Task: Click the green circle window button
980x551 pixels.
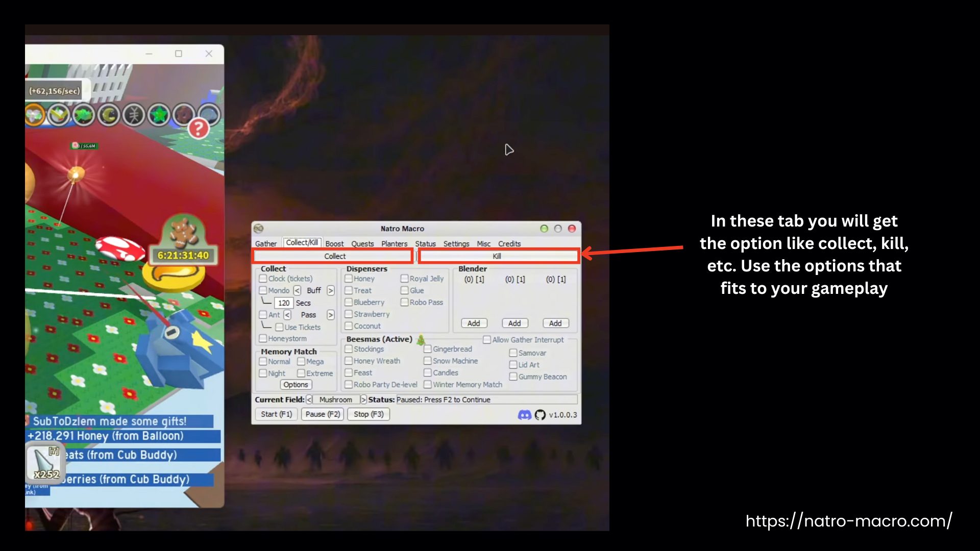Action: point(544,229)
